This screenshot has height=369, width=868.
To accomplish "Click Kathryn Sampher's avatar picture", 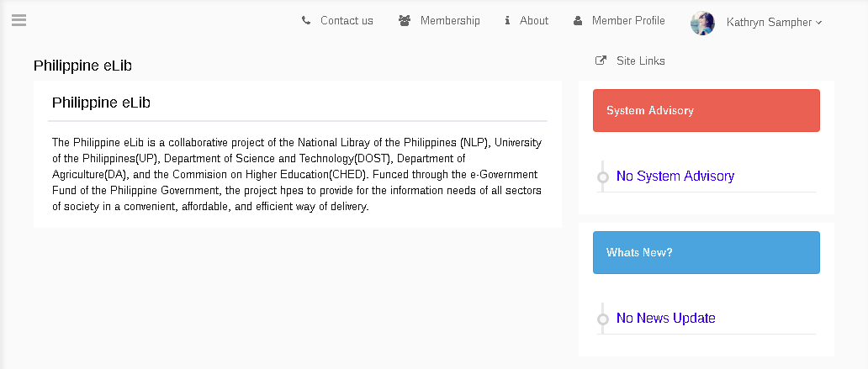I will tap(702, 23).
